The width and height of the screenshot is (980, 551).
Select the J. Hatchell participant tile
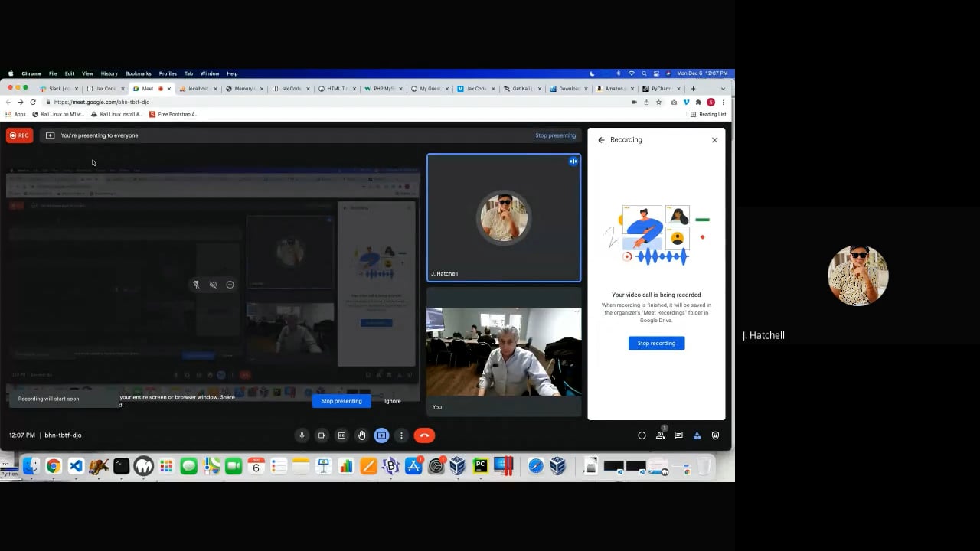(x=504, y=218)
